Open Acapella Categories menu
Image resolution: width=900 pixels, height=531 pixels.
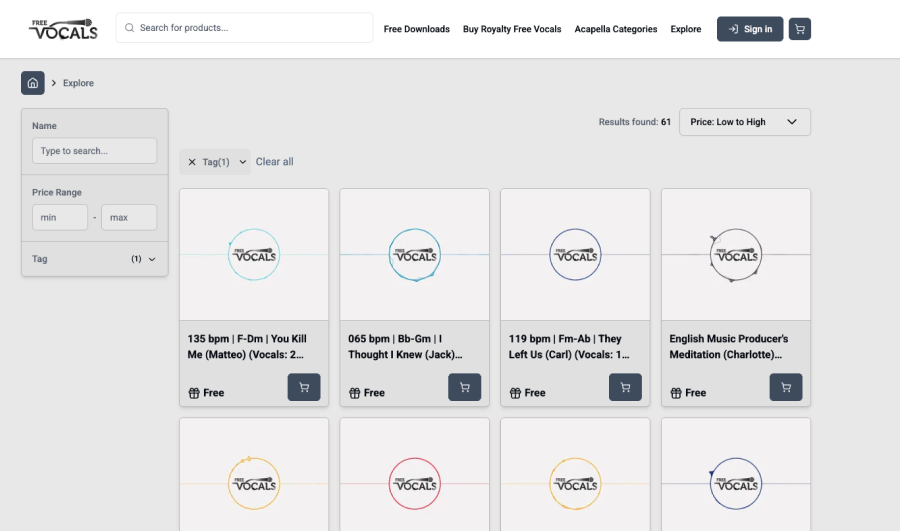(616, 29)
